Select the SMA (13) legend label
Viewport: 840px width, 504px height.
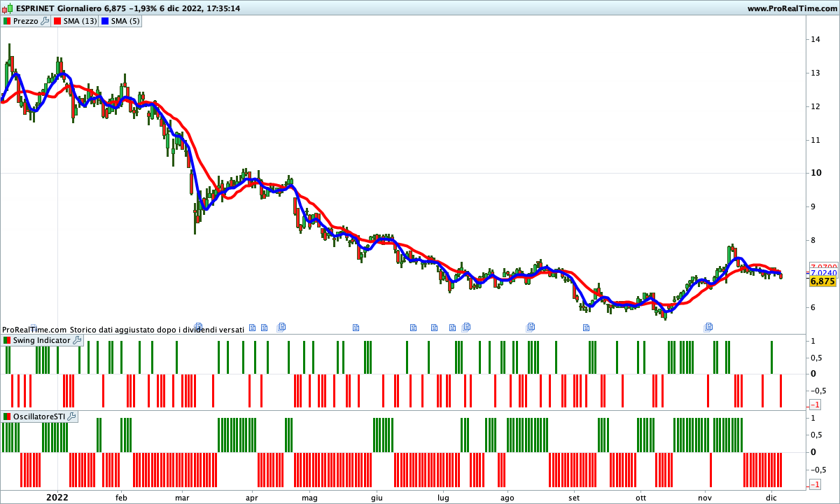pos(80,21)
